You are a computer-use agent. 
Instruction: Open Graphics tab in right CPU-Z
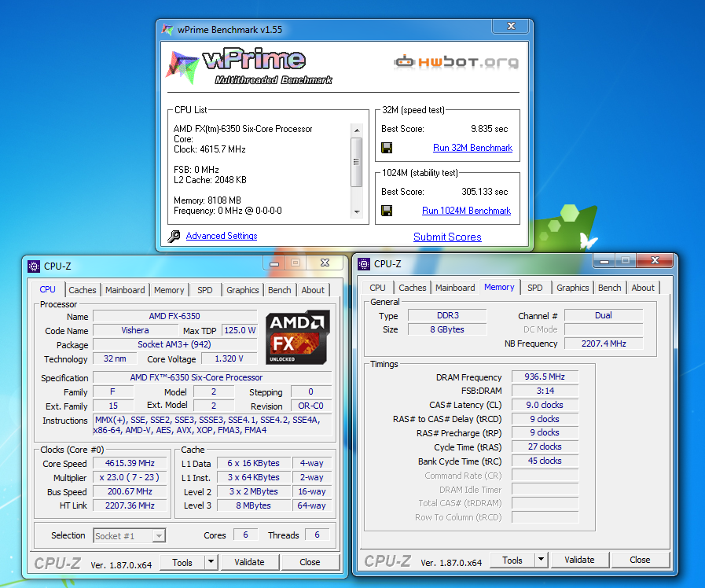tap(572, 288)
